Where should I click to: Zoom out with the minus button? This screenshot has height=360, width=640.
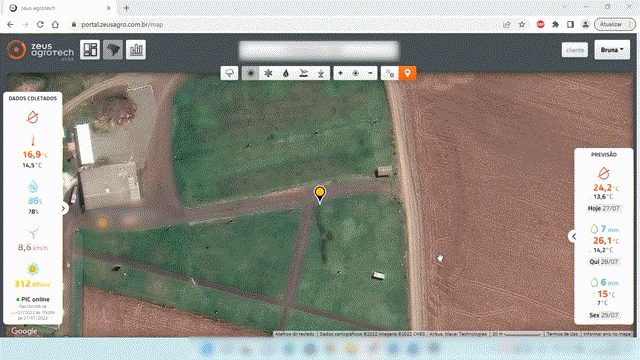(x=370, y=73)
